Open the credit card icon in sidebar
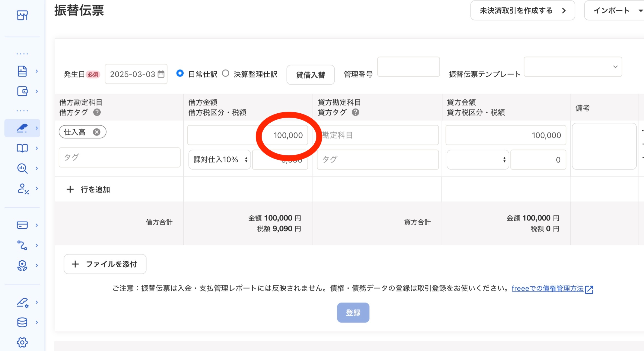The image size is (644, 351). [x=22, y=225]
